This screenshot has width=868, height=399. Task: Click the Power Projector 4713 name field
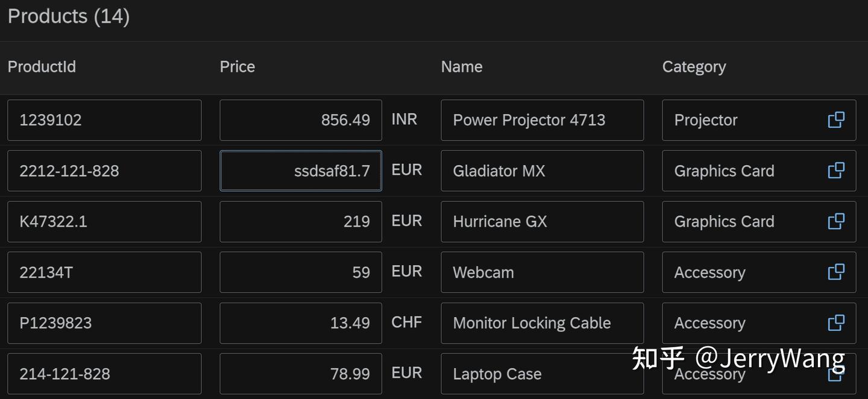(542, 120)
